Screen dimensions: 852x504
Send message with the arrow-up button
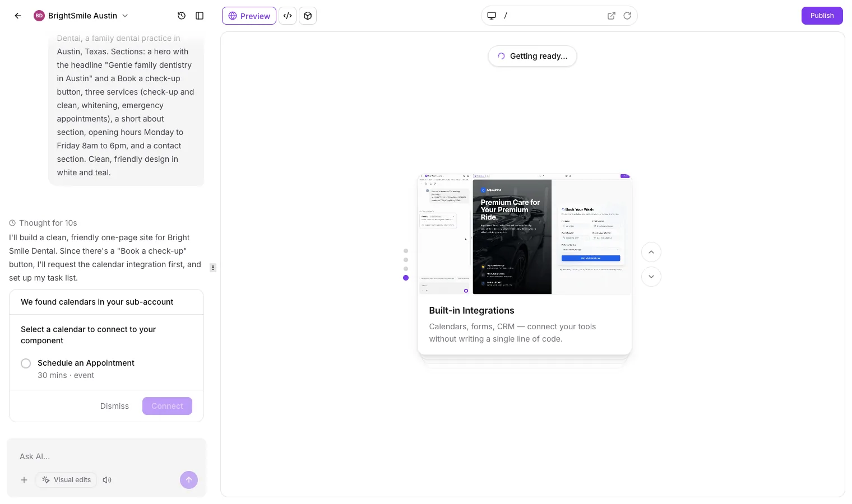(x=189, y=480)
